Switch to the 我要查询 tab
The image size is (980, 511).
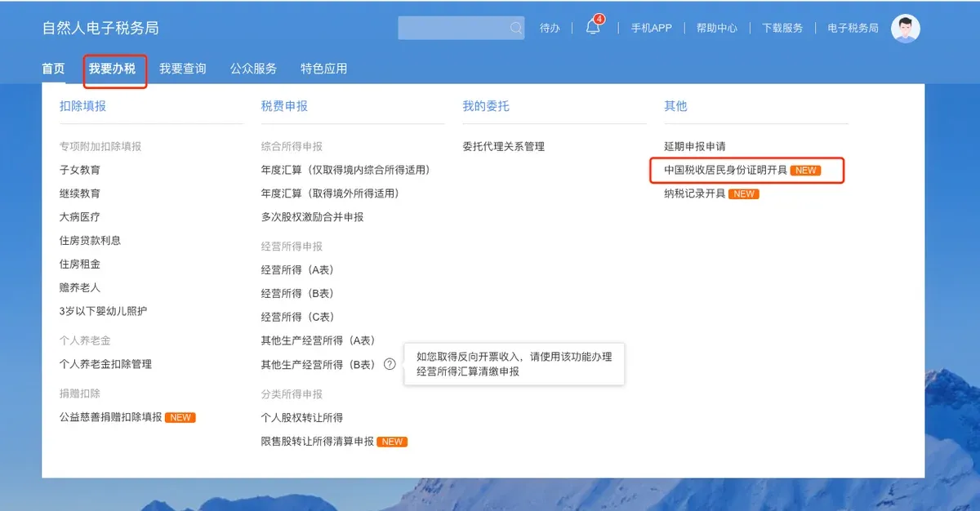(x=183, y=69)
